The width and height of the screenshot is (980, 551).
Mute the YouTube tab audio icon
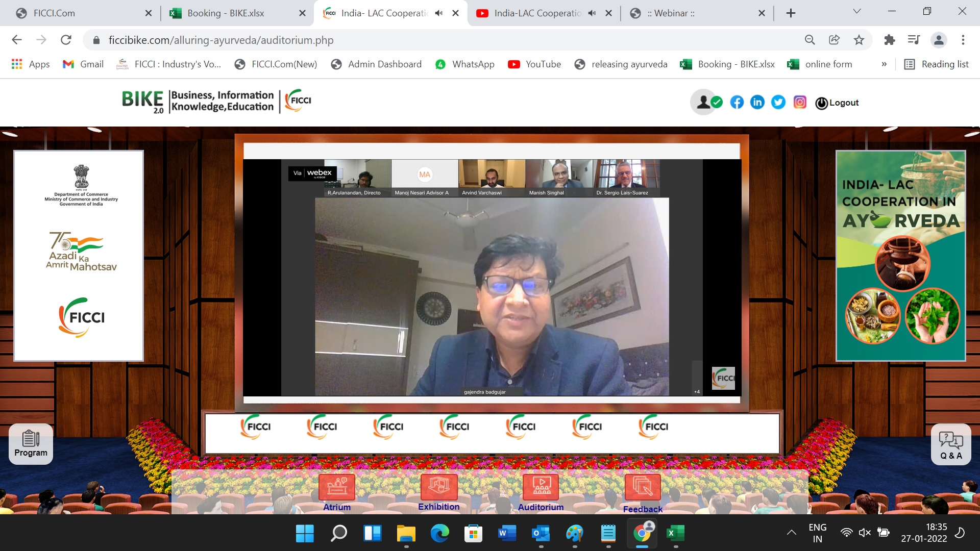592,13
